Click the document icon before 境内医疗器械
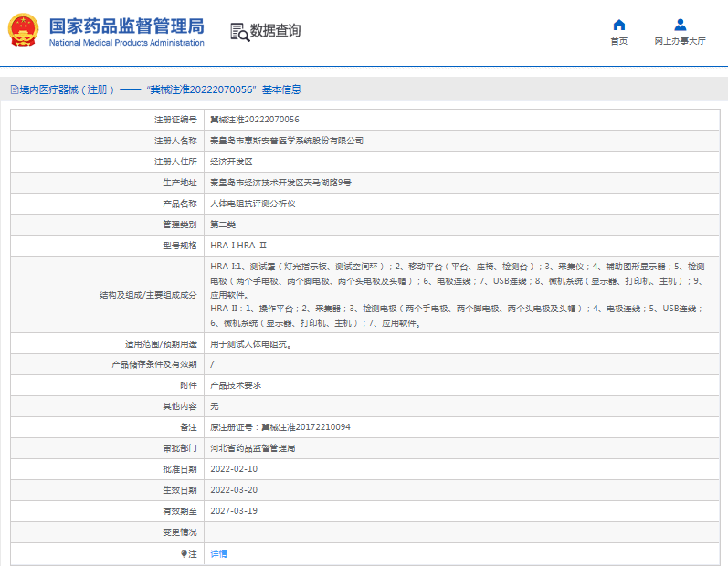This screenshot has width=728, height=566. click(x=15, y=89)
